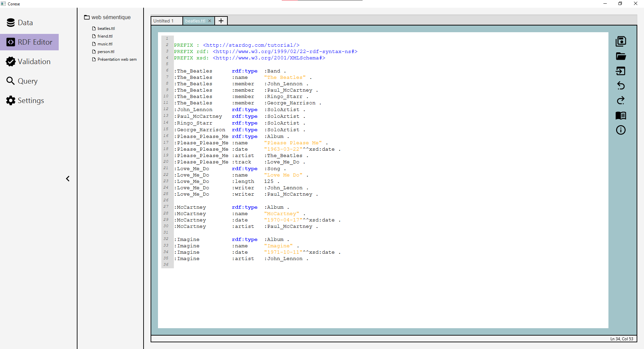Select the beatles.ttl tab
Viewport: 644px width, 349px height.
195,21
